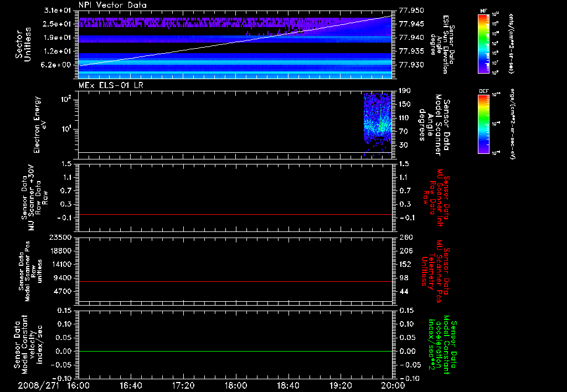Viewport: 567px width, 392px height.
Task: Click the 206 telemetry axis value
Action: click(x=406, y=251)
